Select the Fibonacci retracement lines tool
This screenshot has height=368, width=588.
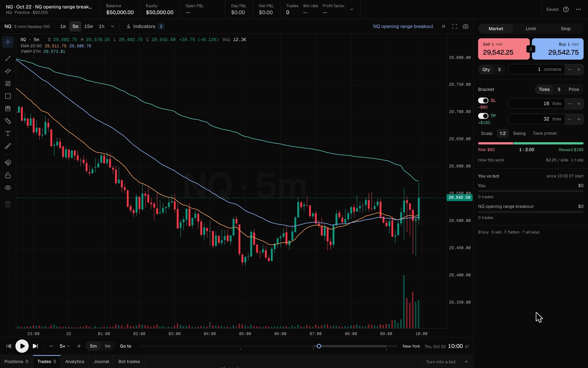click(8, 83)
